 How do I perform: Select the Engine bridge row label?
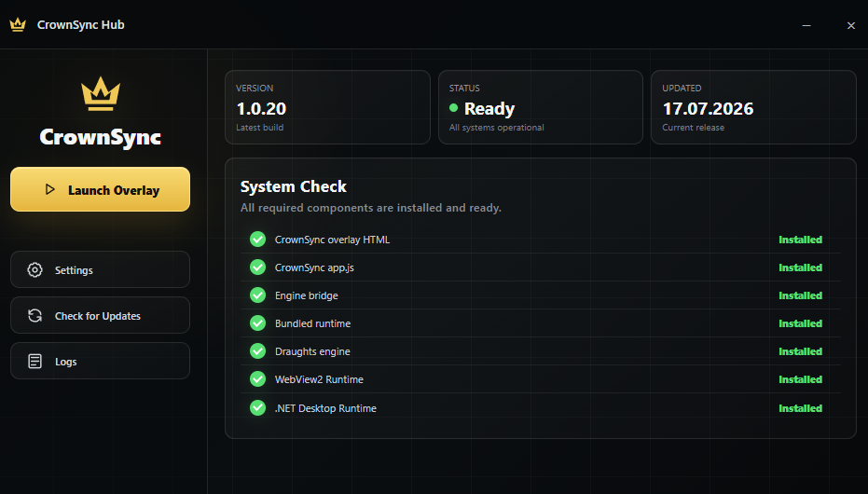click(x=307, y=296)
